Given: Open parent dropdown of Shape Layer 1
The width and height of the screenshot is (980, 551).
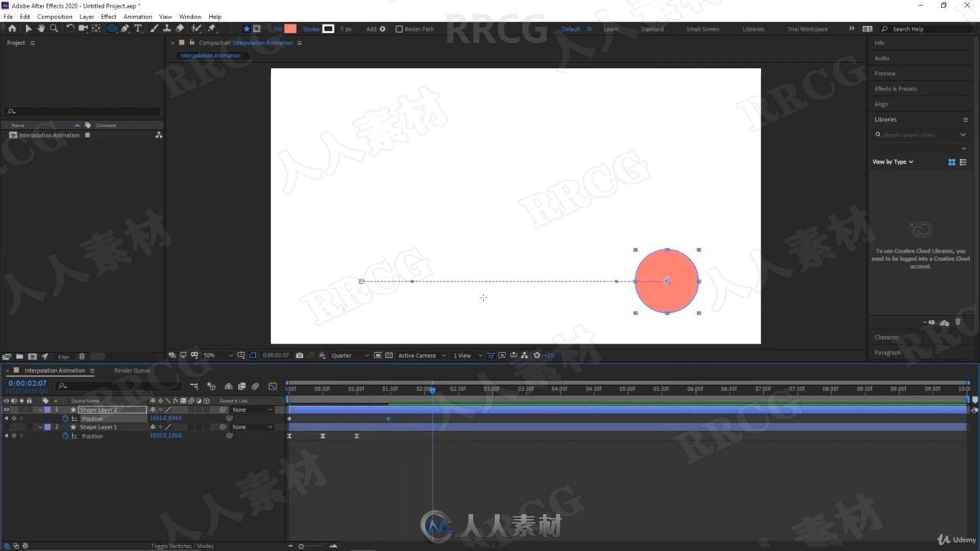Looking at the screenshot, I should (252, 427).
